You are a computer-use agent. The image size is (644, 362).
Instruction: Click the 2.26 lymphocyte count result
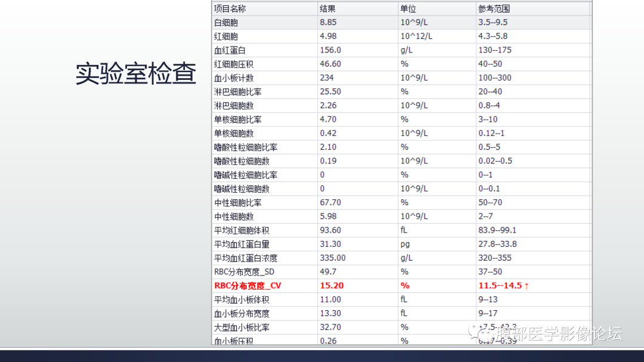(328, 106)
